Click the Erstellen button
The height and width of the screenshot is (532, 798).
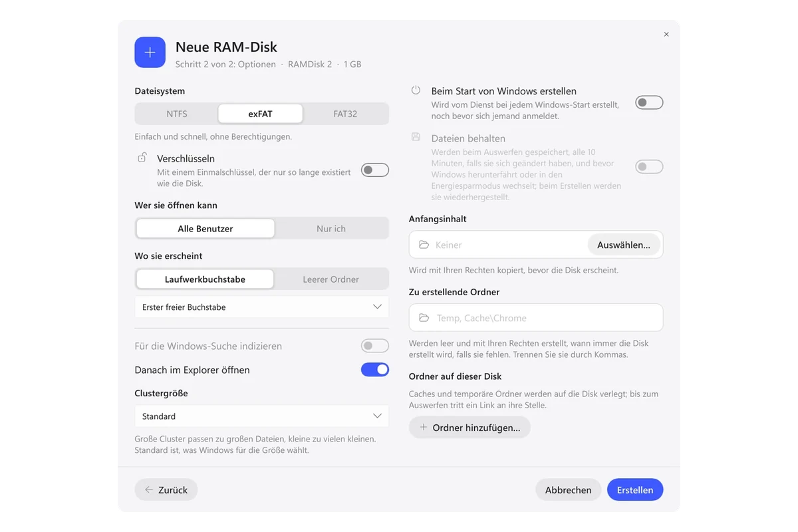(635, 489)
